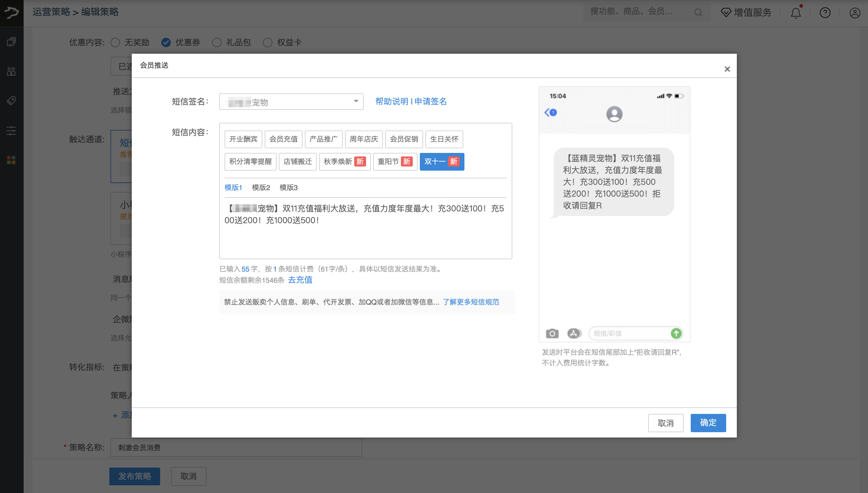Click the user account avatar icon
This screenshot has width=868, height=493.
click(854, 13)
